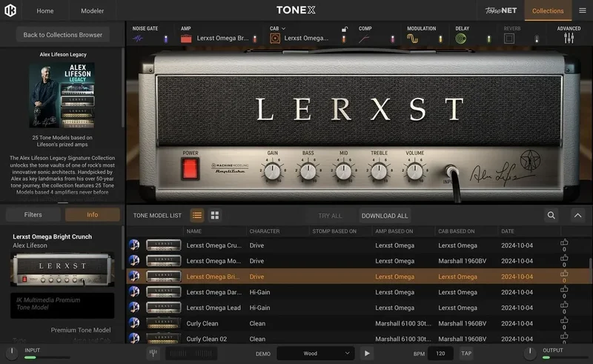Image resolution: width=593 pixels, height=364 pixels.
Task: Like the Lerxst Omega Dar... tone model
Action: pyautogui.click(x=564, y=289)
